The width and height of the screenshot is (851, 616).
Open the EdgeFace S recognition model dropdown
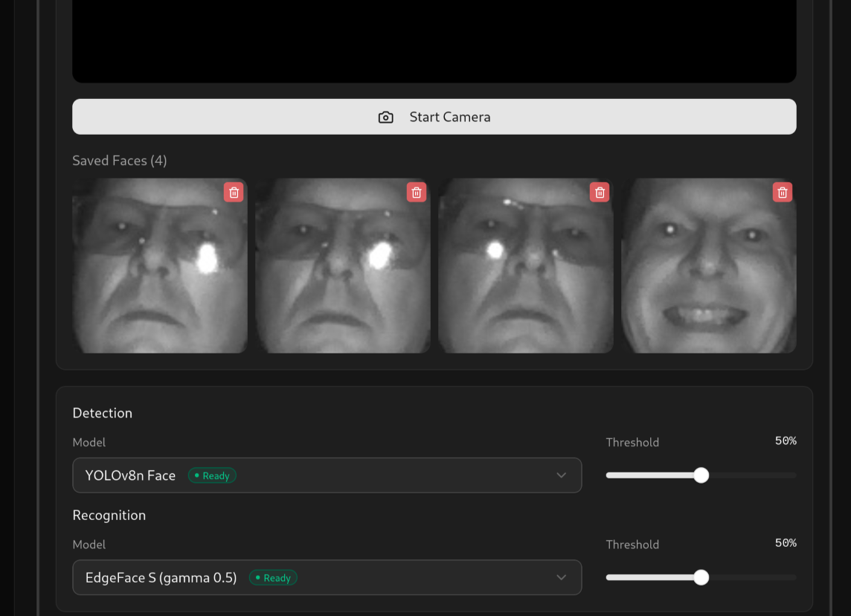[x=327, y=577]
